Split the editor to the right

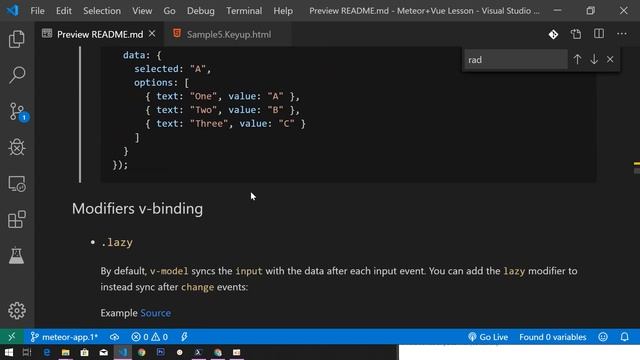point(599,34)
